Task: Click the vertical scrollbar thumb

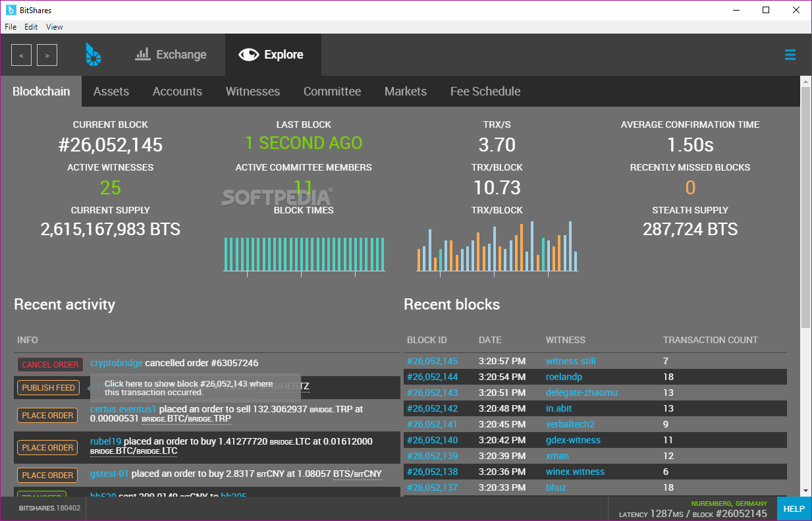Action: pyautogui.click(x=805, y=207)
